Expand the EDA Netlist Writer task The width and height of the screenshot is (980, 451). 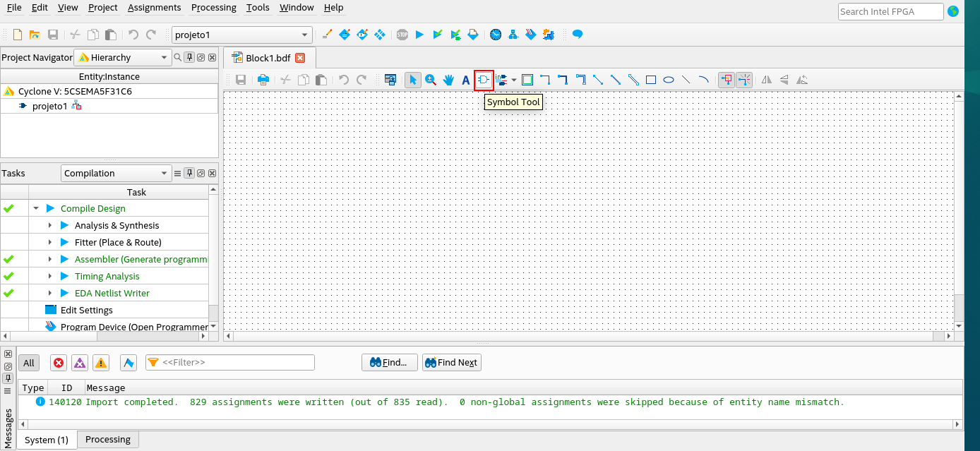coord(49,293)
